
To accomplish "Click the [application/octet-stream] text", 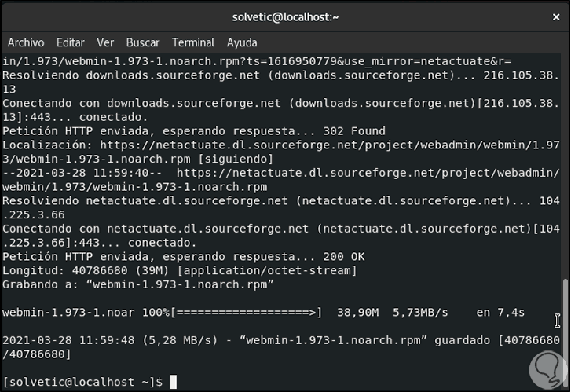I will point(267,270).
